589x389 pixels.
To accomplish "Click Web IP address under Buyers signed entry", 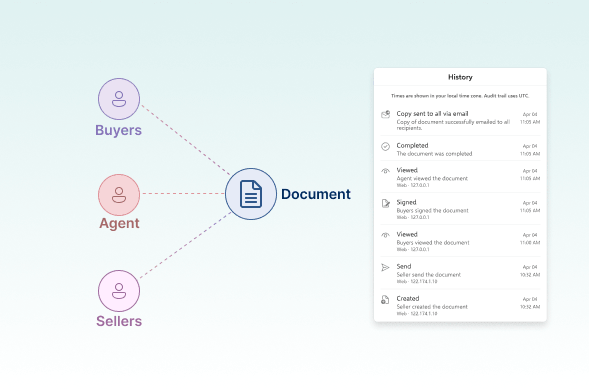I will [x=413, y=217].
